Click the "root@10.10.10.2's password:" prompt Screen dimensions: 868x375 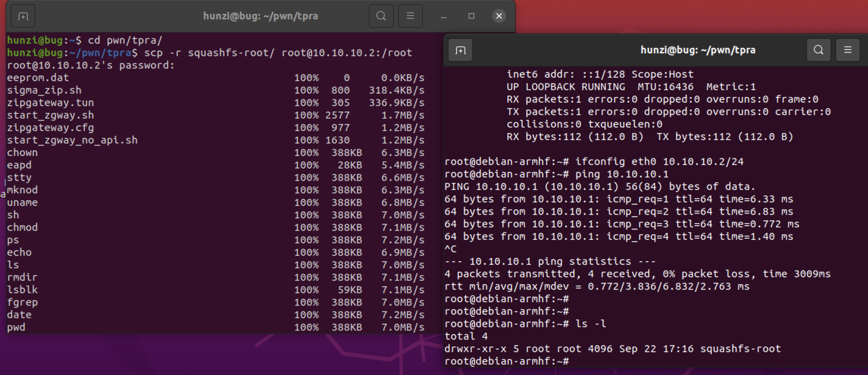point(91,65)
